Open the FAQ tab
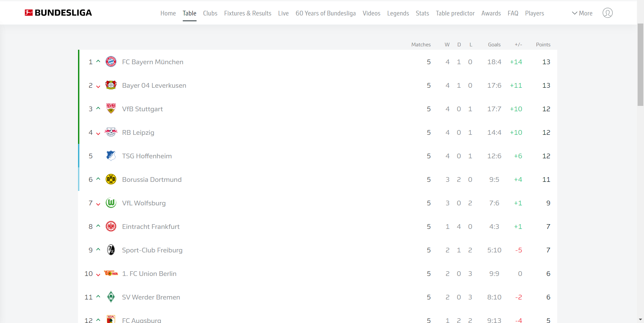The height and width of the screenshot is (323, 644). tap(513, 13)
